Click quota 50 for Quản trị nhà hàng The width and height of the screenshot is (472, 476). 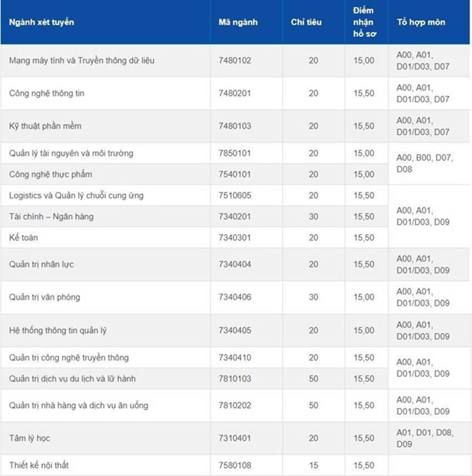(x=314, y=405)
